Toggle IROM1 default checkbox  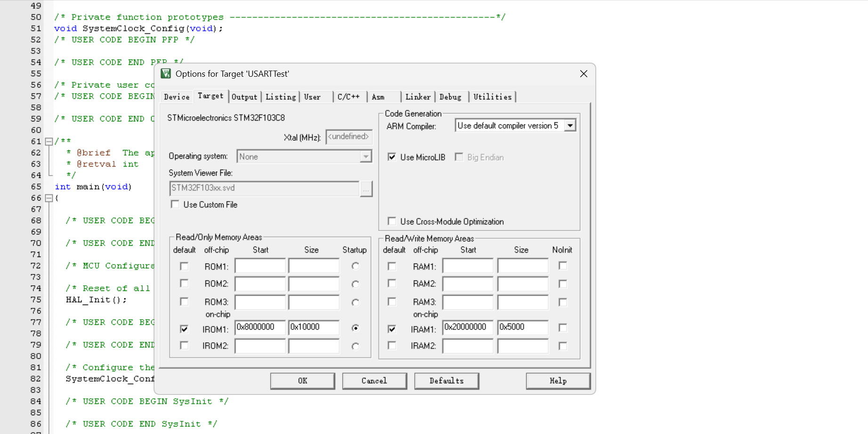pos(184,329)
